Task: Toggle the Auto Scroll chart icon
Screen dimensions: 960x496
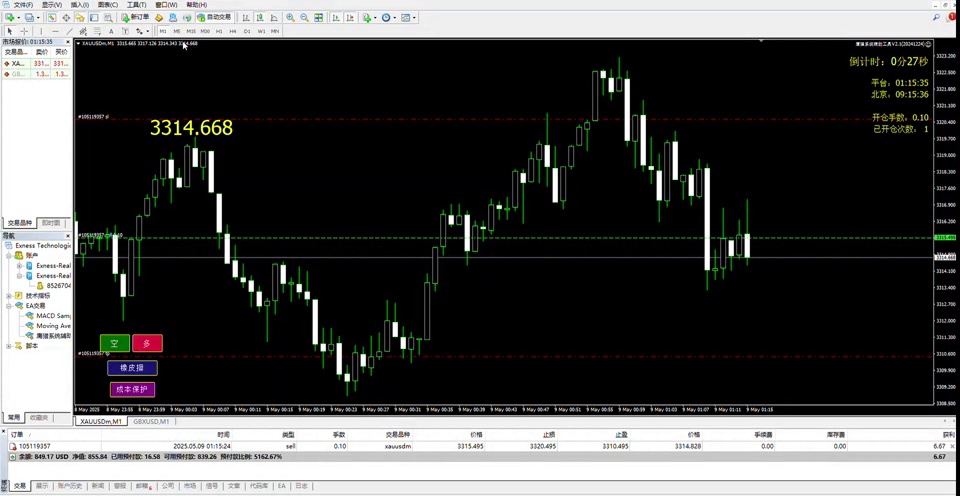Action: click(x=336, y=18)
